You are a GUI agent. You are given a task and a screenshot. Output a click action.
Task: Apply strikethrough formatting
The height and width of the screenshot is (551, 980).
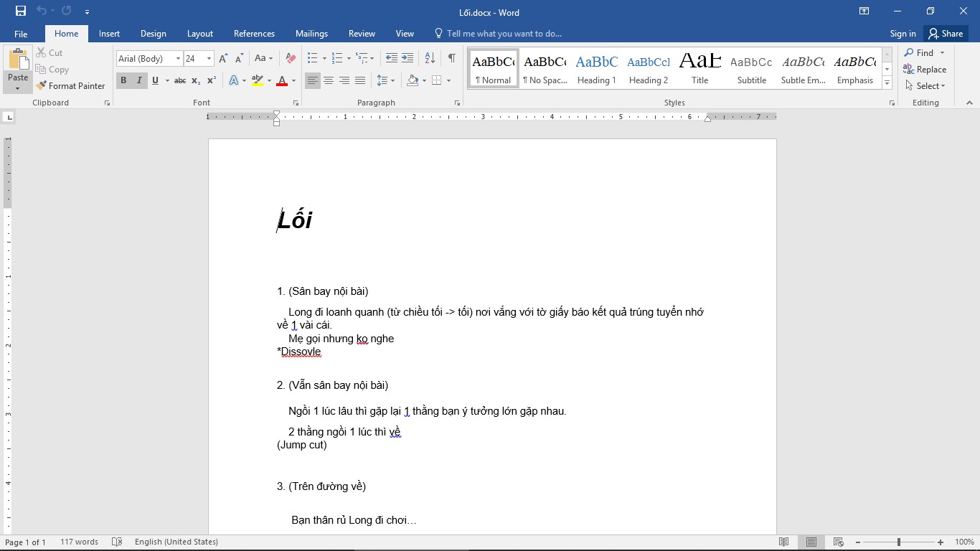(x=180, y=80)
